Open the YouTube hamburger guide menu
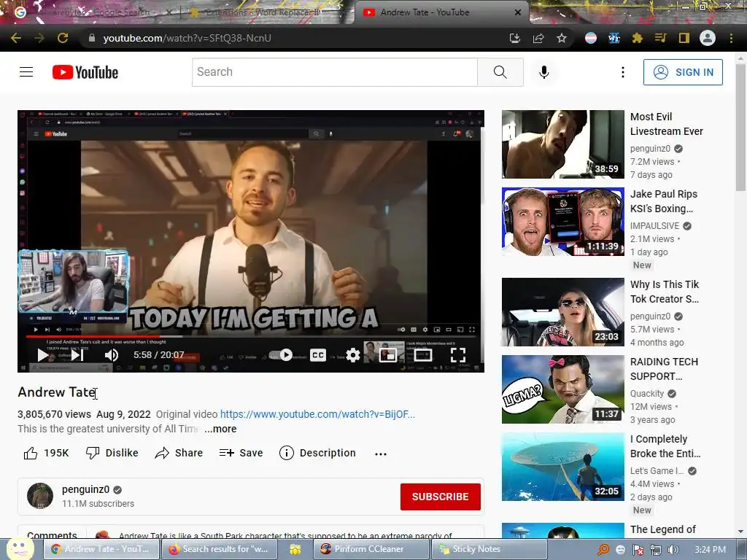 (26, 72)
